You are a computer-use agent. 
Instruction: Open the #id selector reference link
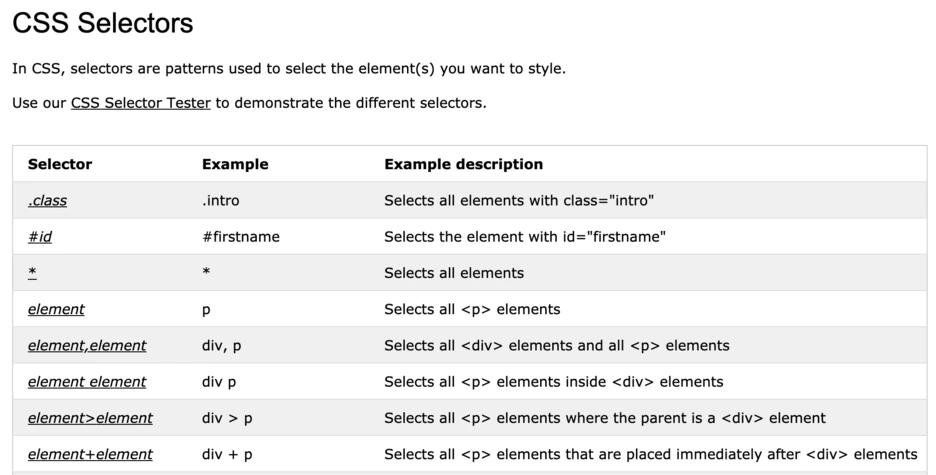(x=40, y=237)
